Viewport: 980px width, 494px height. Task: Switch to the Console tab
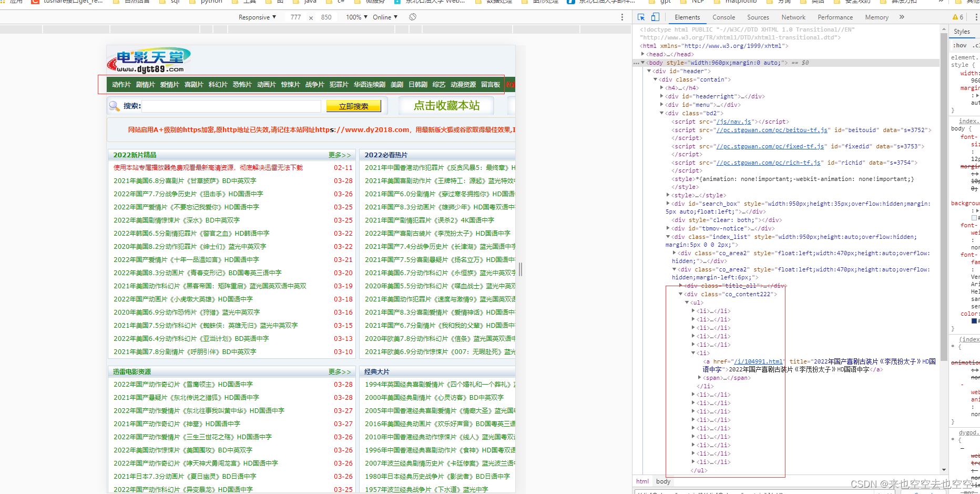coord(723,17)
